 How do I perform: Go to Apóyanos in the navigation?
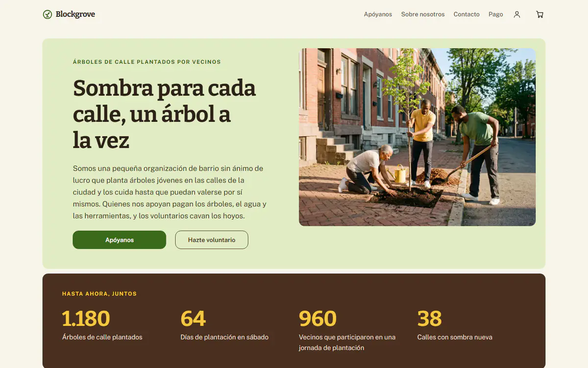(x=378, y=14)
